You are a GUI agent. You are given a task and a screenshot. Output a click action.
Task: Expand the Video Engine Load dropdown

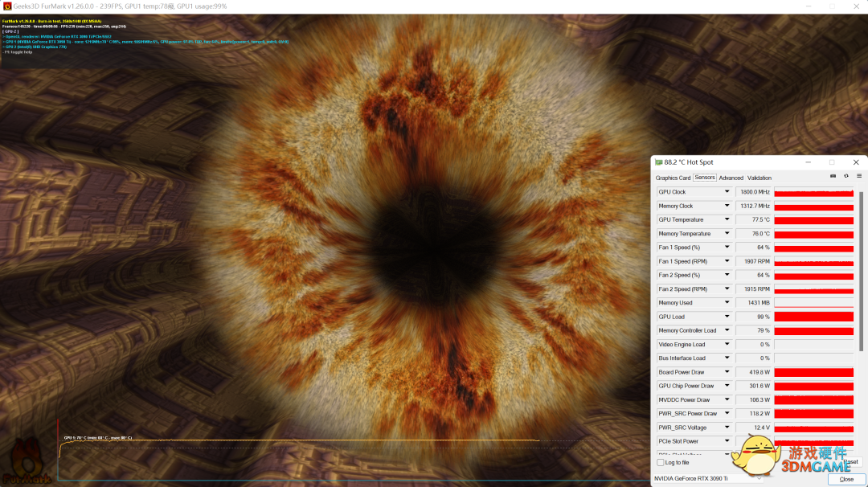pos(727,344)
